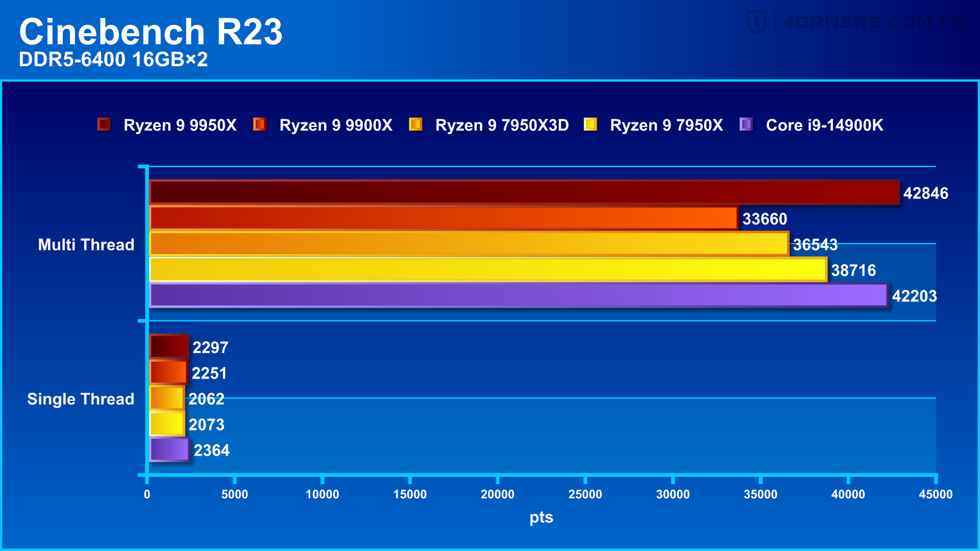Click the Multi Thread bar scoring 42203

click(519, 295)
